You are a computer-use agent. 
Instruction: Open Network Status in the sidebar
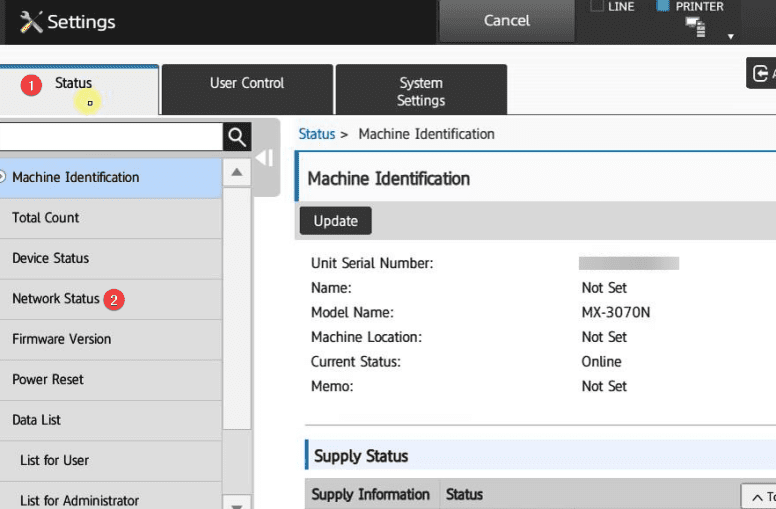tap(56, 298)
